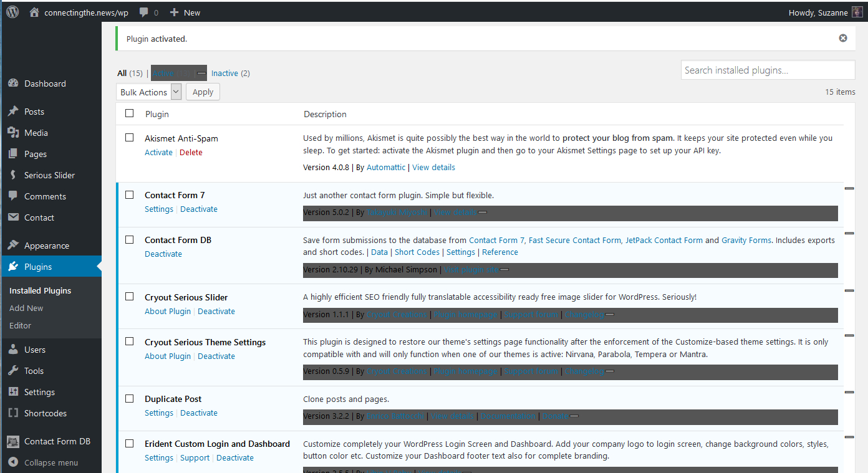Check the Akismet Anti-Spam plugin checkbox
Image resolution: width=868 pixels, height=473 pixels.
tap(130, 138)
